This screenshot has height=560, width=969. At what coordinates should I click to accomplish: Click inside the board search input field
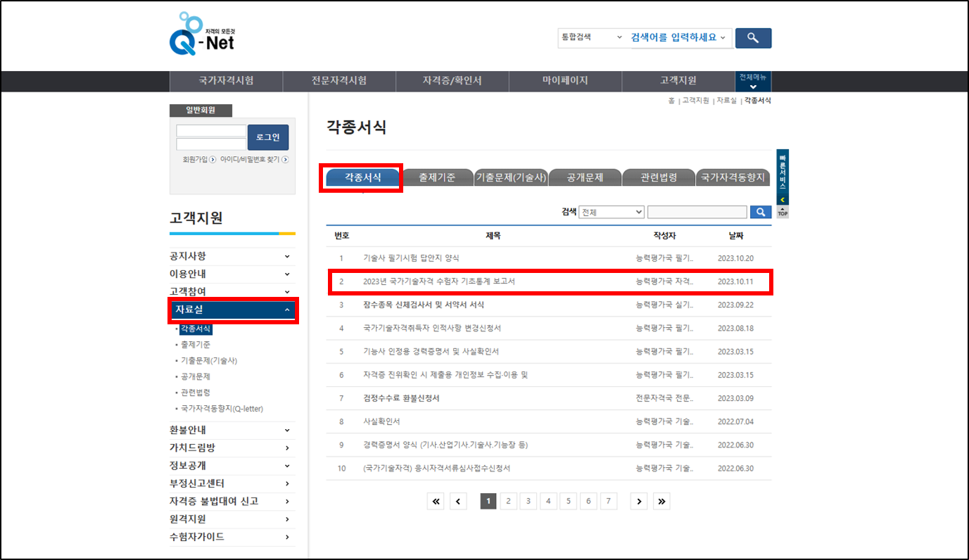[x=697, y=212]
